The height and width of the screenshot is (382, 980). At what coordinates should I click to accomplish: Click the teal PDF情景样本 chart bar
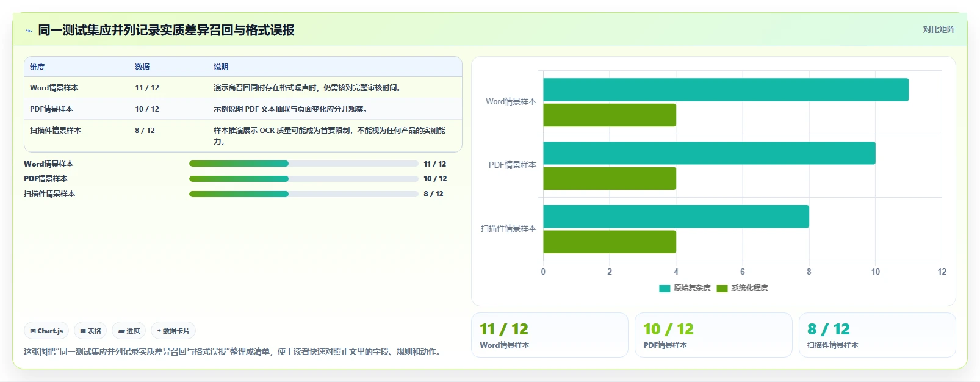pos(709,153)
